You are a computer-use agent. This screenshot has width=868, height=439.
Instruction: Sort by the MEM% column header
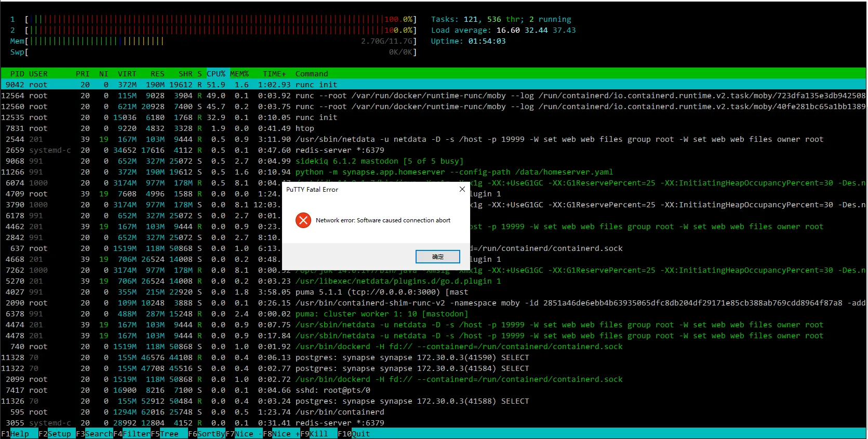pos(239,74)
